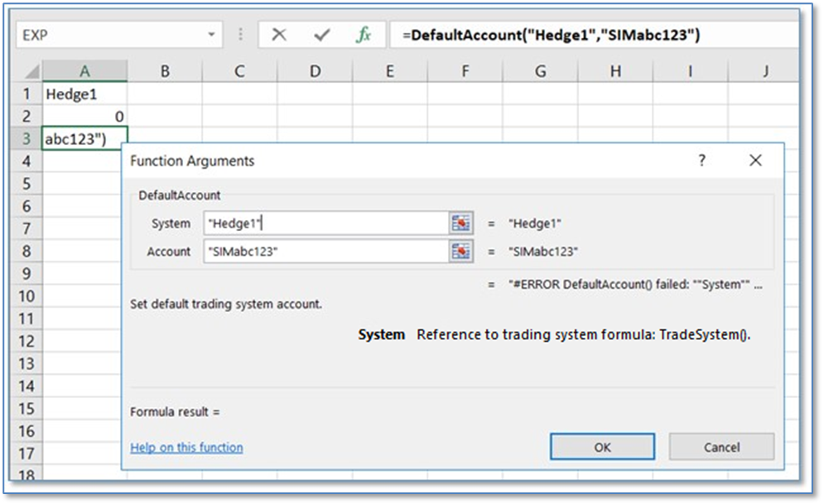824x504 pixels.
Task: Click the Cancel button
Action: click(720, 447)
